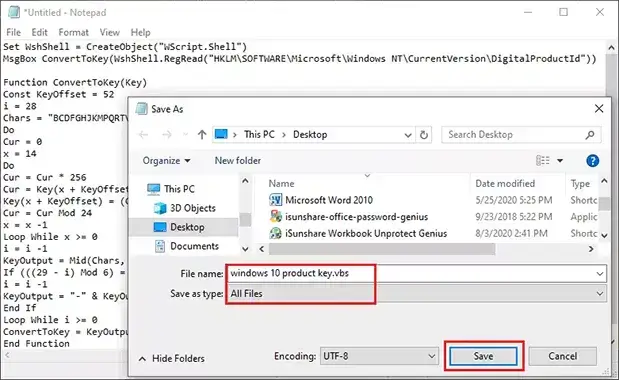Click the Back navigation arrow
The width and height of the screenshot is (619, 380).
pyautogui.click(x=143, y=135)
